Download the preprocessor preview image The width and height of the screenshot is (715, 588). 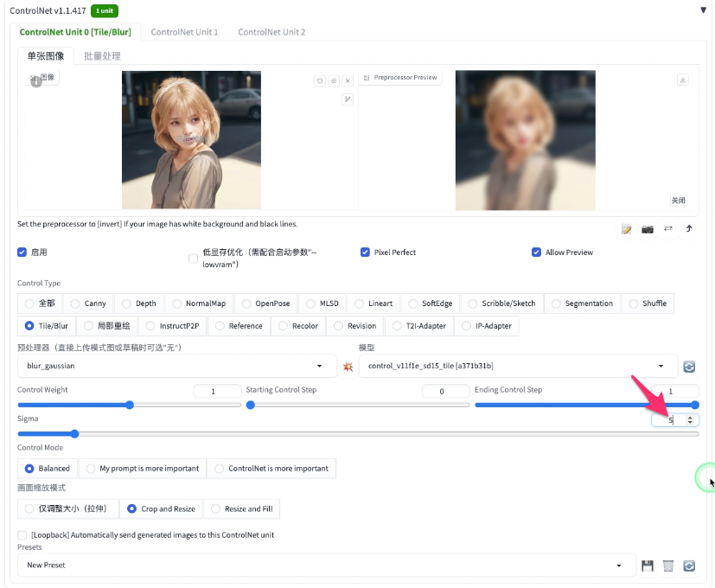pos(683,80)
